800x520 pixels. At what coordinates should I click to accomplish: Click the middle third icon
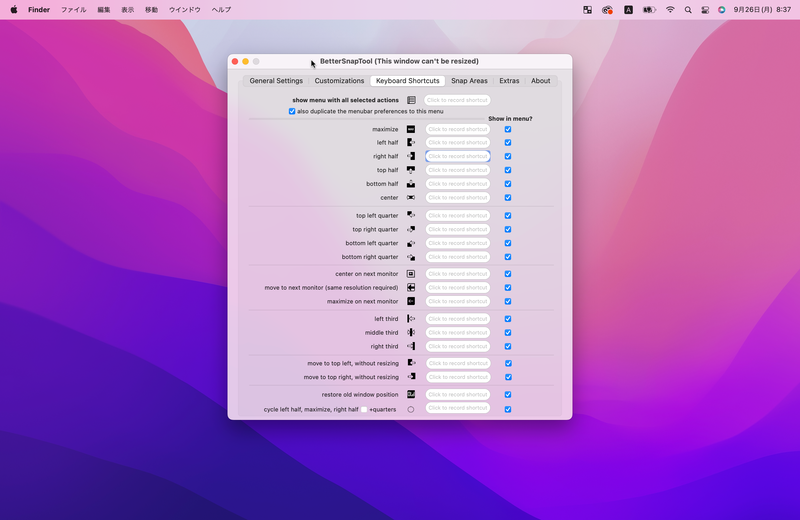(x=411, y=333)
